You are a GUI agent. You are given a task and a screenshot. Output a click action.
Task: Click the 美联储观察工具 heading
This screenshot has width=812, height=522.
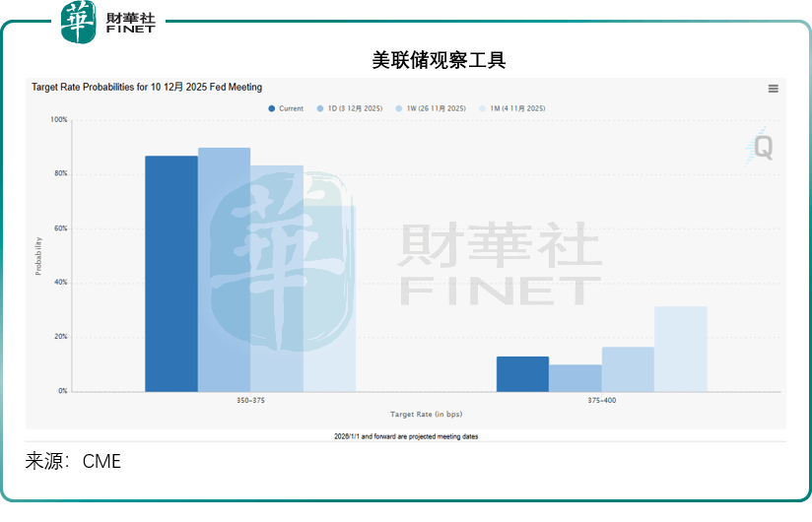click(439, 60)
